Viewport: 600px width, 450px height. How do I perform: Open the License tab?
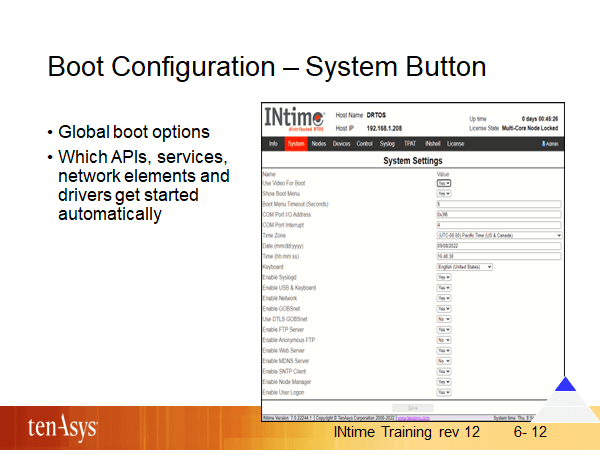[x=455, y=144]
